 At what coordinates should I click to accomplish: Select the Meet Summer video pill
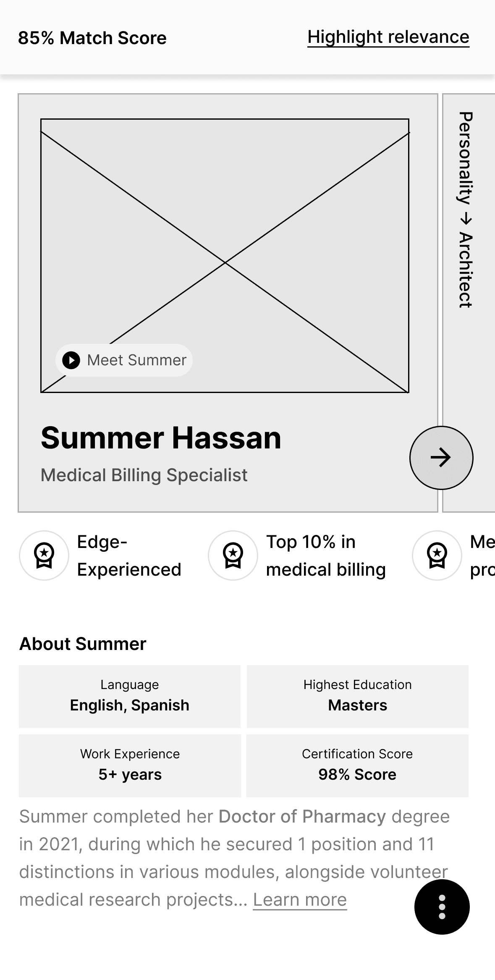point(124,360)
